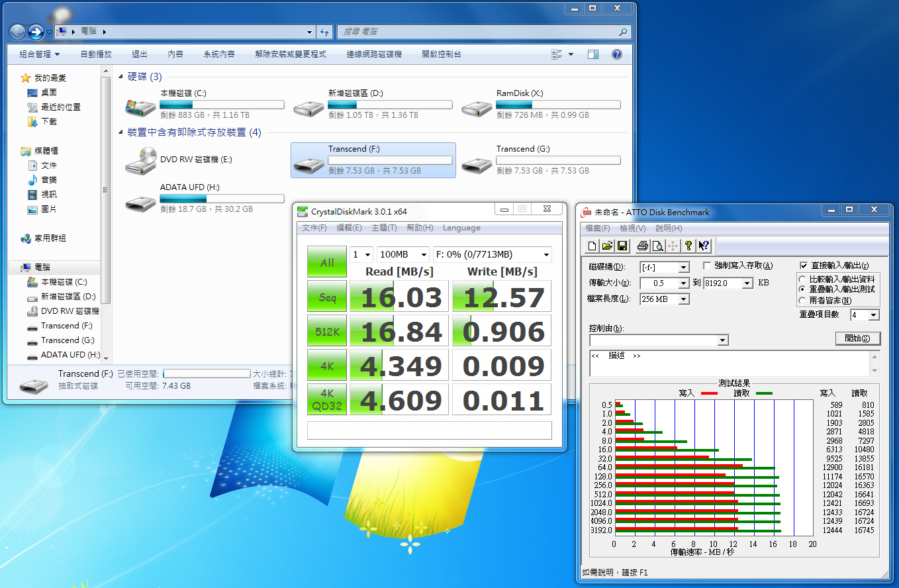Open the 重疊項目數 queue depth dropdown
The height and width of the screenshot is (588, 899).
[874, 315]
